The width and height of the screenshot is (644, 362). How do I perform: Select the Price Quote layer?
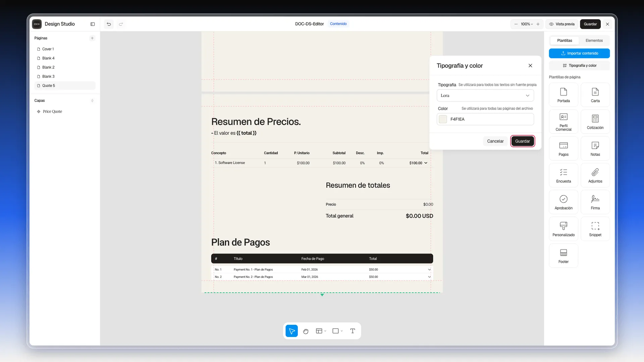click(x=52, y=112)
